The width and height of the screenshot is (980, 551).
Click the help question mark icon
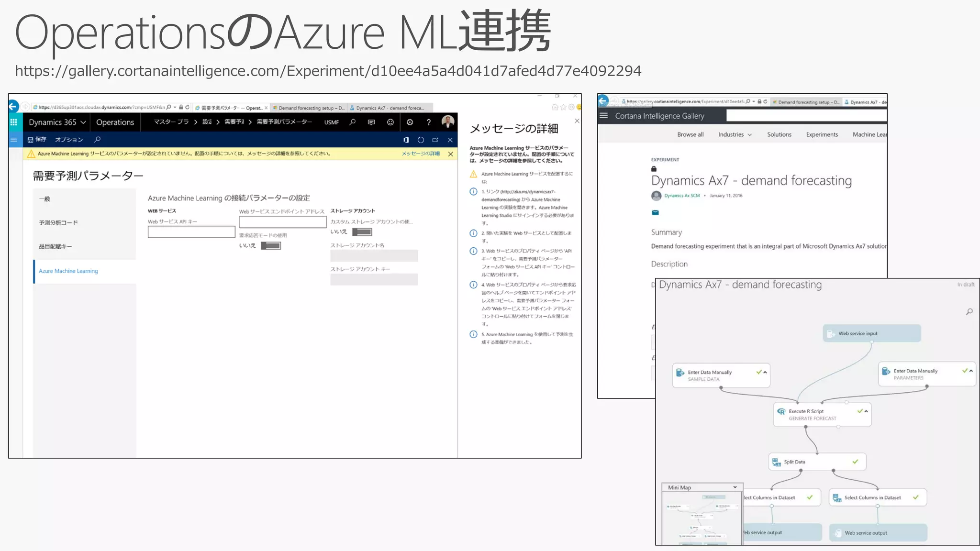click(429, 122)
